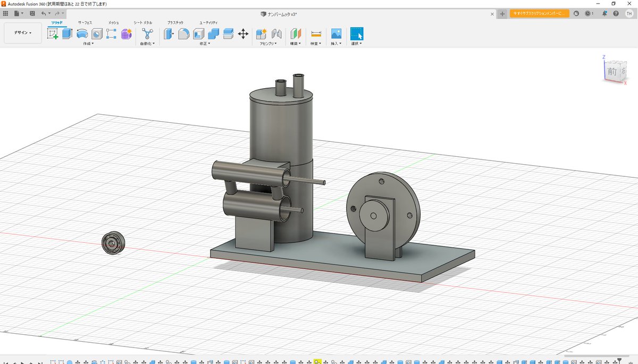
Task: Select the Hole tool
Action: 97,34
